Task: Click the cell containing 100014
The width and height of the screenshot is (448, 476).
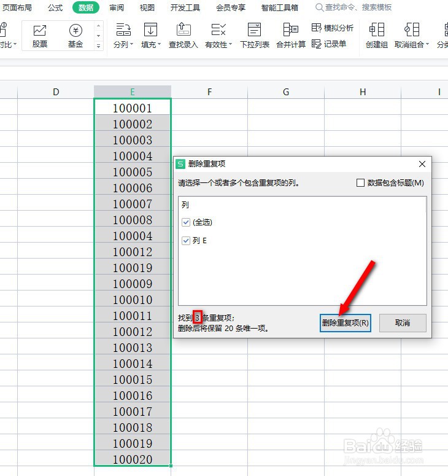Action: click(133, 364)
